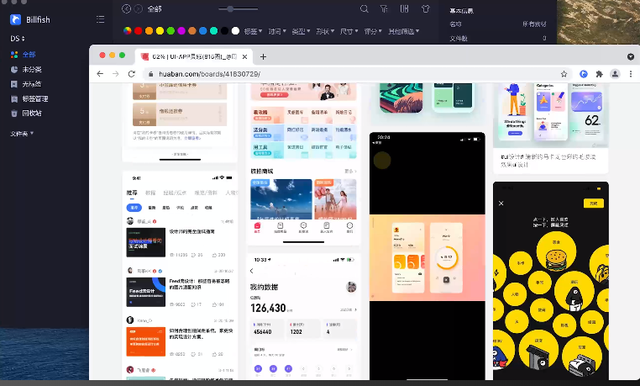
Task: Click the yellow button on bubbles thumbnail
Action: [593, 203]
